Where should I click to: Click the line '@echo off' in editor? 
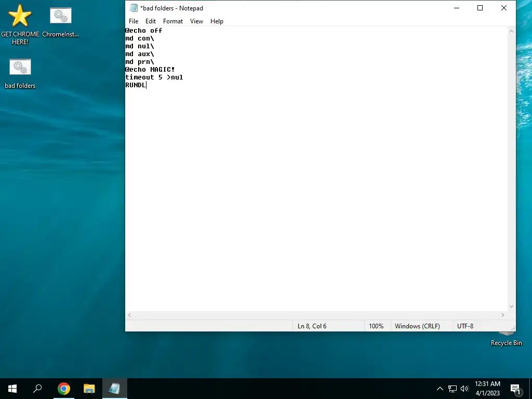pyautogui.click(x=144, y=31)
